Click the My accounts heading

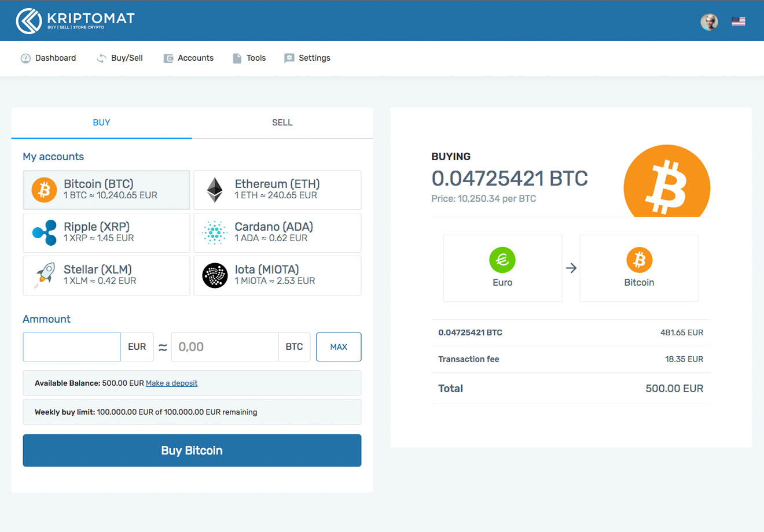click(53, 157)
